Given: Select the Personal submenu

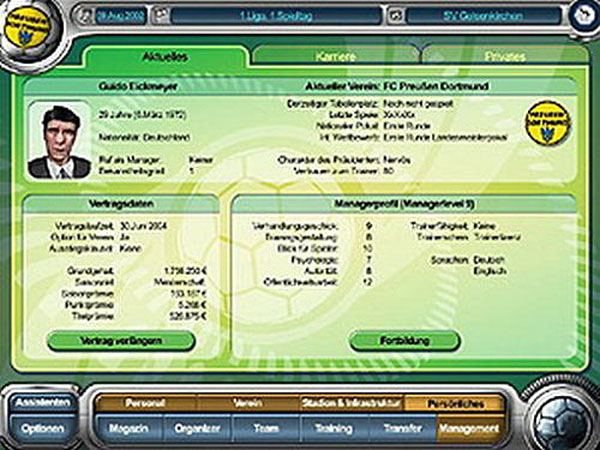Looking at the screenshot, I should click(x=145, y=403).
